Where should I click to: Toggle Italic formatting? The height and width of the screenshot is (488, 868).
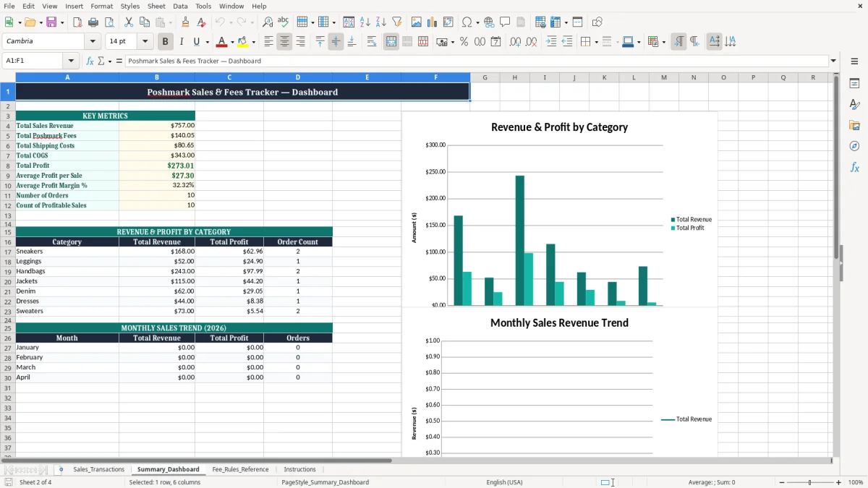(181, 42)
